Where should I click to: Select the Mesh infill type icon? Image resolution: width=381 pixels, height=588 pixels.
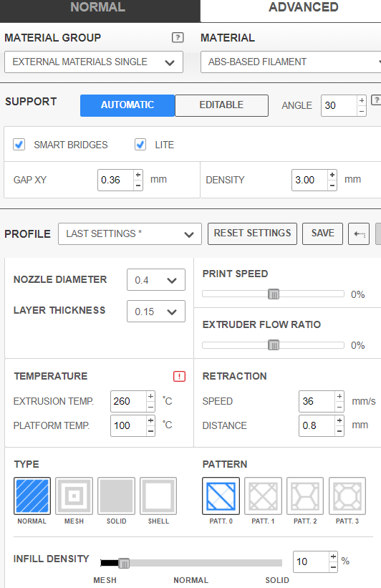pyautogui.click(x=74, y=496)
